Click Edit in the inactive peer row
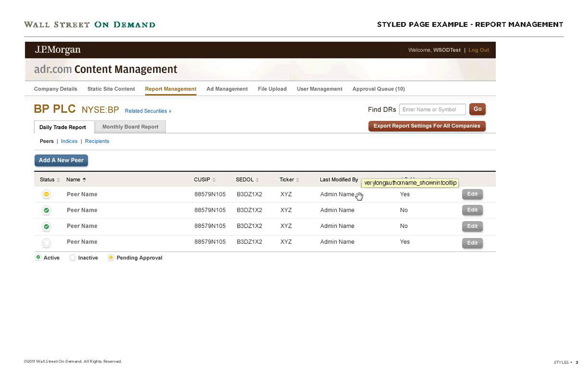The height and width of the screenshot is (380, 588). pos(472,243)
